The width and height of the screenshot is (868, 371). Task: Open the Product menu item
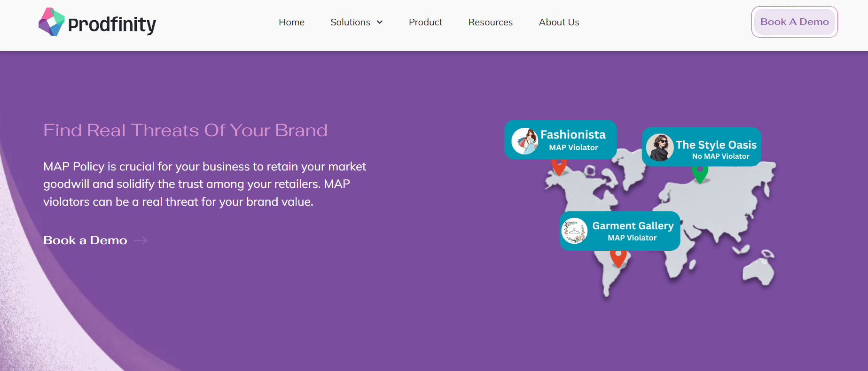tap(425, 22)
